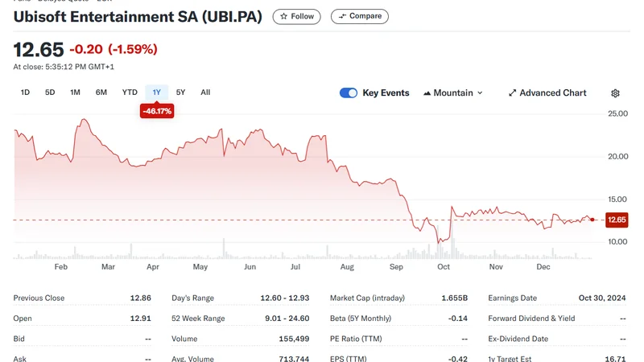Click the Advanced Chart expand icon
The width and height of the screenshot is (644, 362).
click(x=512, y=93)
